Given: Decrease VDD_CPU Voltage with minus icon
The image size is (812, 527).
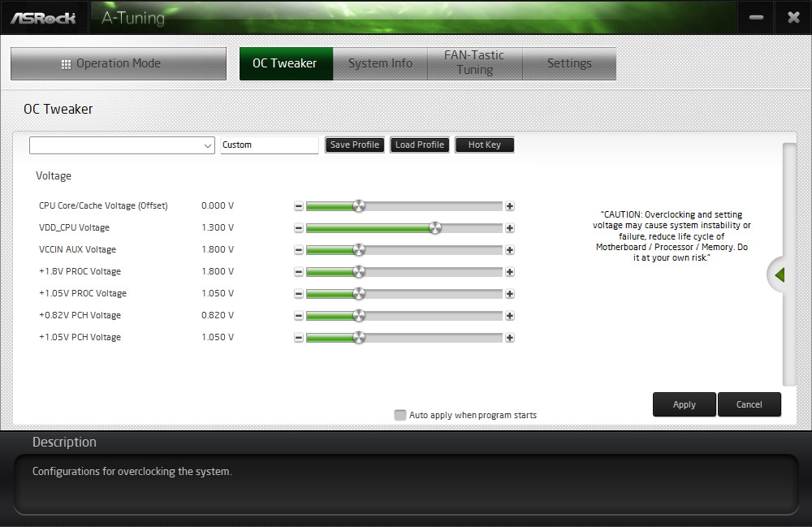Looking at the screenshot, I should click(298, 228).
